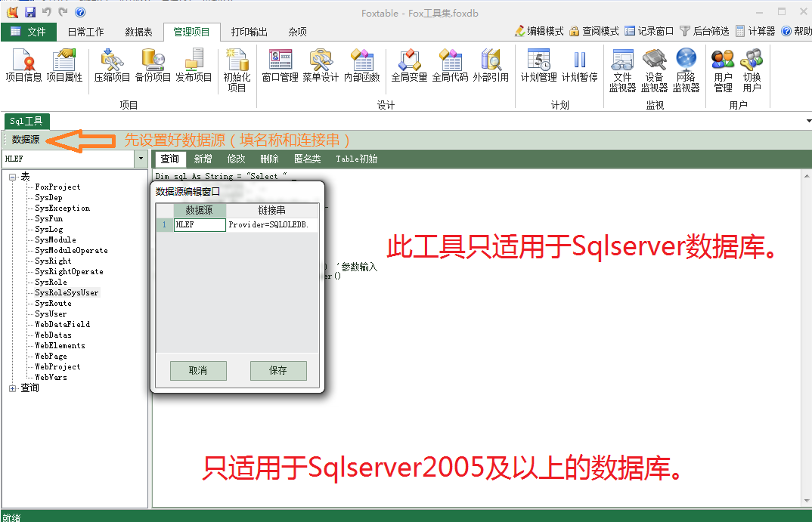
Task: Toggle the 记录窗口 record window
Action: tap(649, 31)
